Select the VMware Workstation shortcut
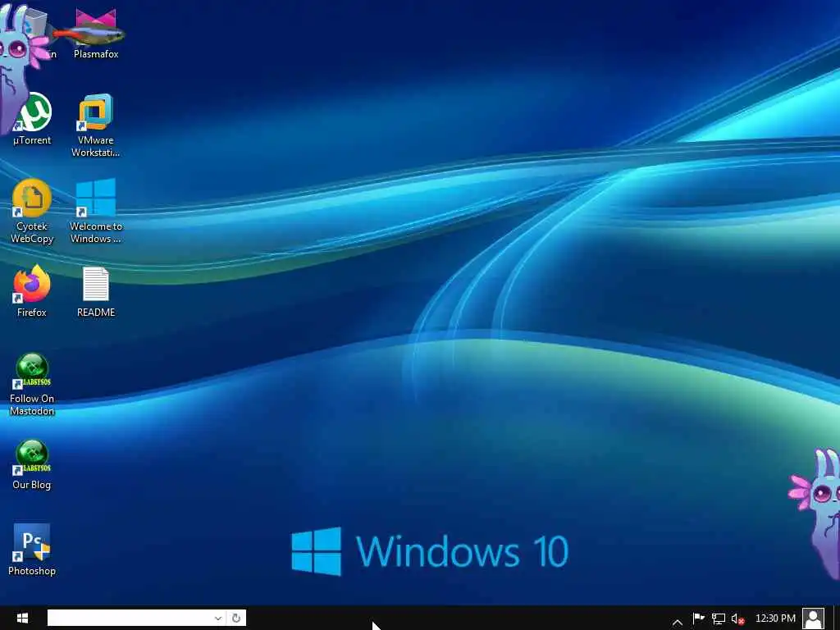840x630 pixels. click(x=96, y=126)
